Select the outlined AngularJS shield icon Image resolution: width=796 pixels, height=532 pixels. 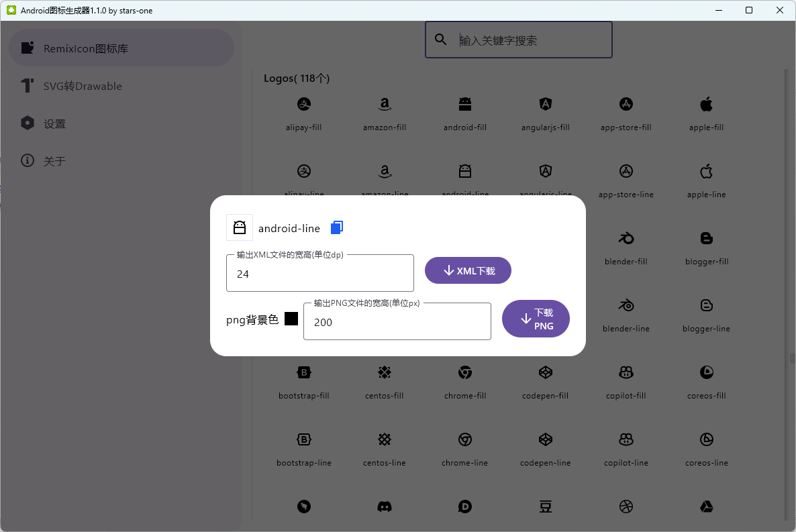click(545, 171)
